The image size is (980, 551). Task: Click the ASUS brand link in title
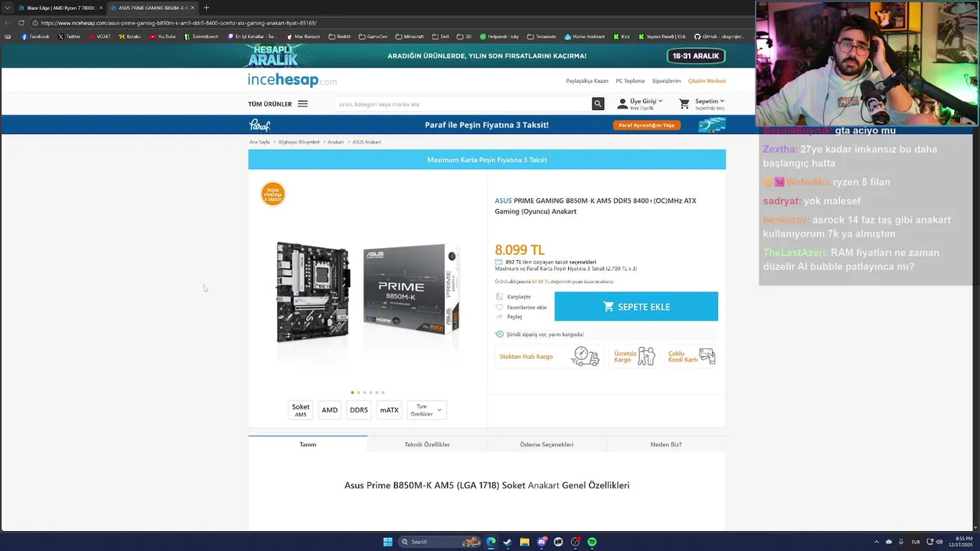(x=503, y=201)
